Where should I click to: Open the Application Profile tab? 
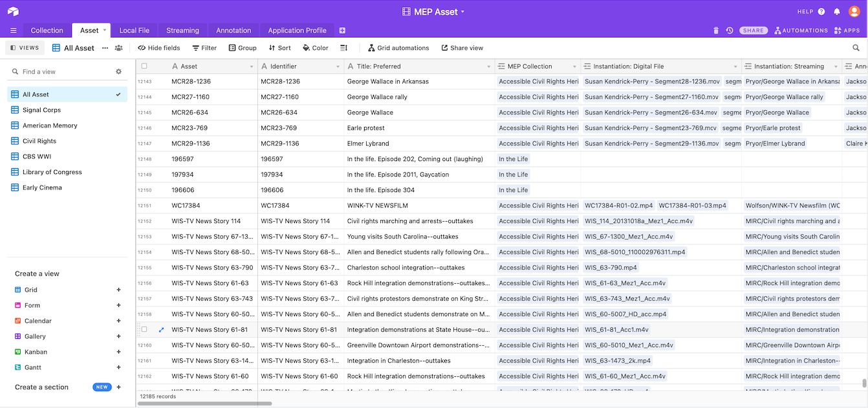click(x=297, y=30)
